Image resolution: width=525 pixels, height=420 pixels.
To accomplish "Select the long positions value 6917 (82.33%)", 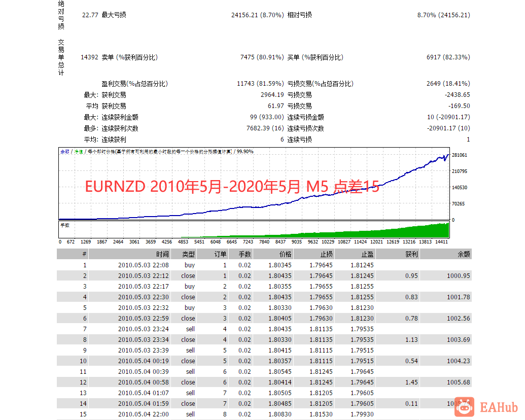I will click(448, 57).
